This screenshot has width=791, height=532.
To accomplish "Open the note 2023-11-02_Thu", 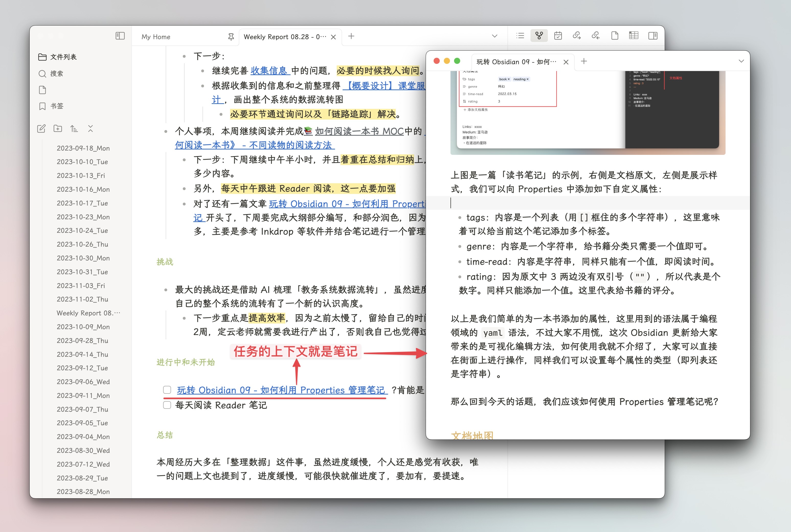I will click(x=83, y=299).
